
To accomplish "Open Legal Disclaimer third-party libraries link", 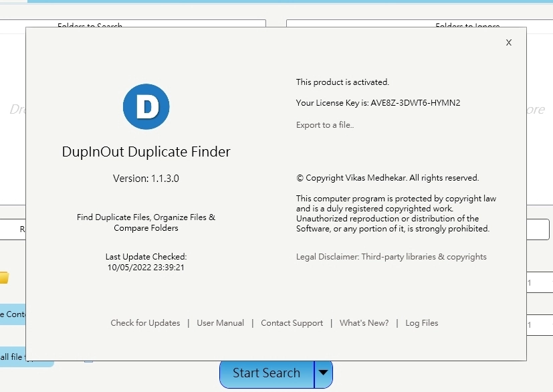I will pos(391,256).
